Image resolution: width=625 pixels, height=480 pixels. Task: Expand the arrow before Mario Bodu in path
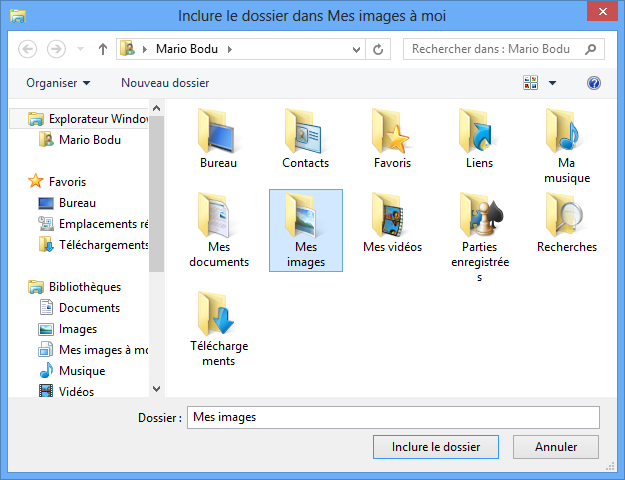tap(145, 49)
